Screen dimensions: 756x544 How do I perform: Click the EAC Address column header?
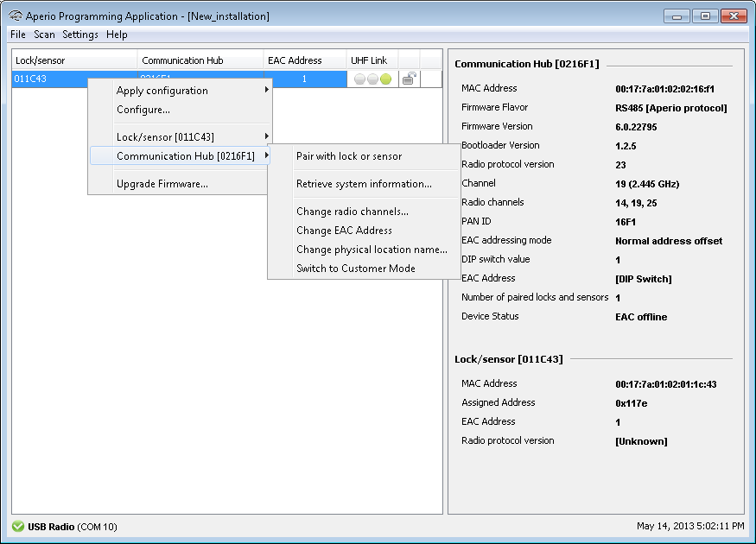pyautogui.click(x=305, y=60)
